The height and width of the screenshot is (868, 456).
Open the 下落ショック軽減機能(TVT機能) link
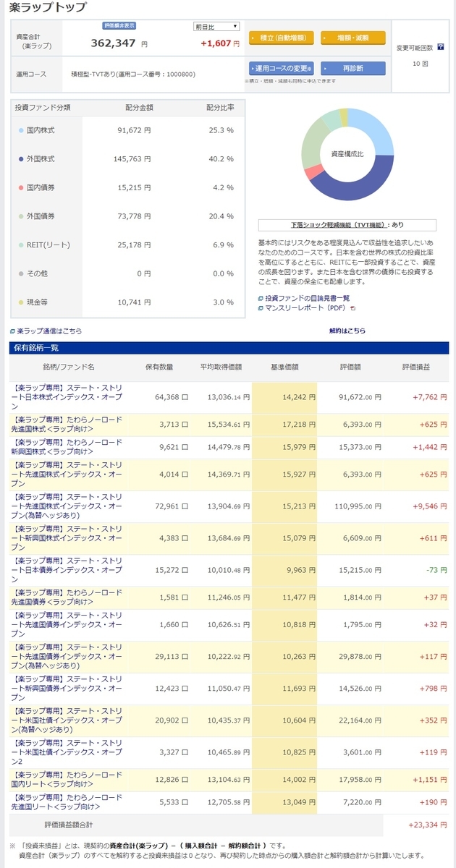[337, 225]
